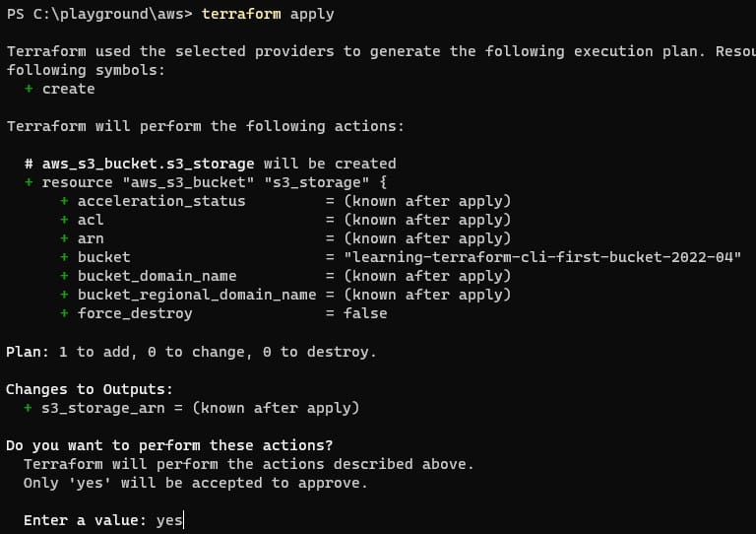Click the "arn" attribute name

pyautogui.click(x=91, y=238)
